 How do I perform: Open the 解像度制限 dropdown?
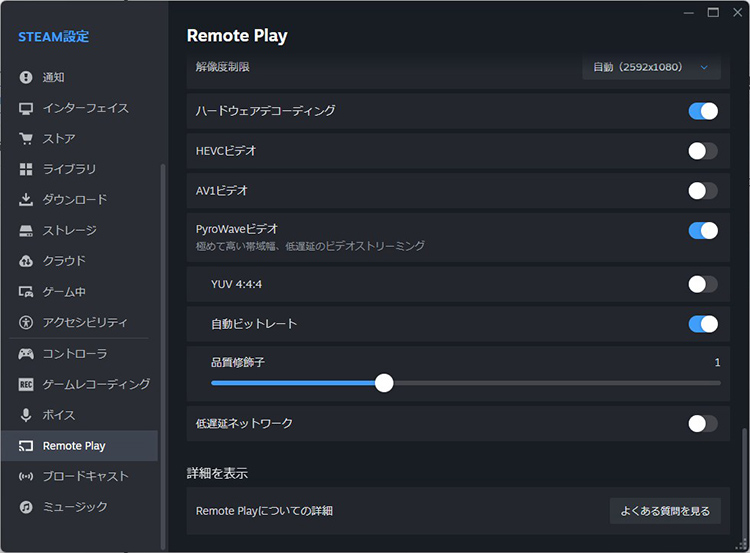click(x=651, y=67)
